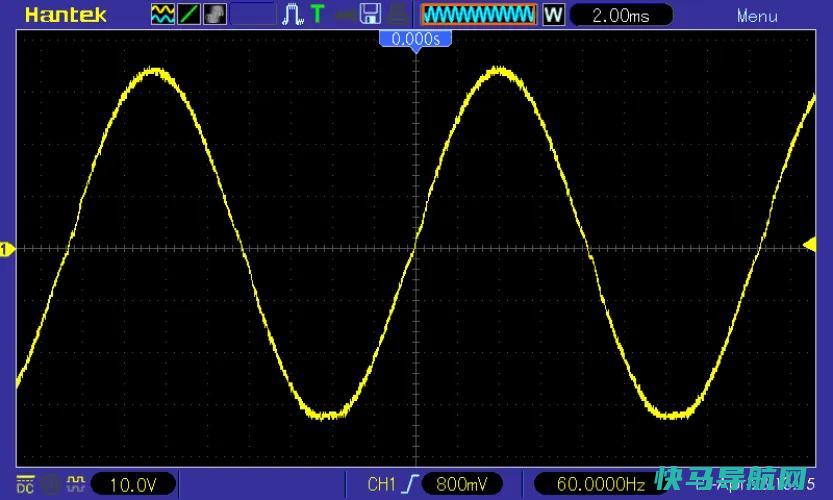This screenshot has width=833, height=500.
Task: Click the green T trigger status icon
Action: tap(317, 14)
